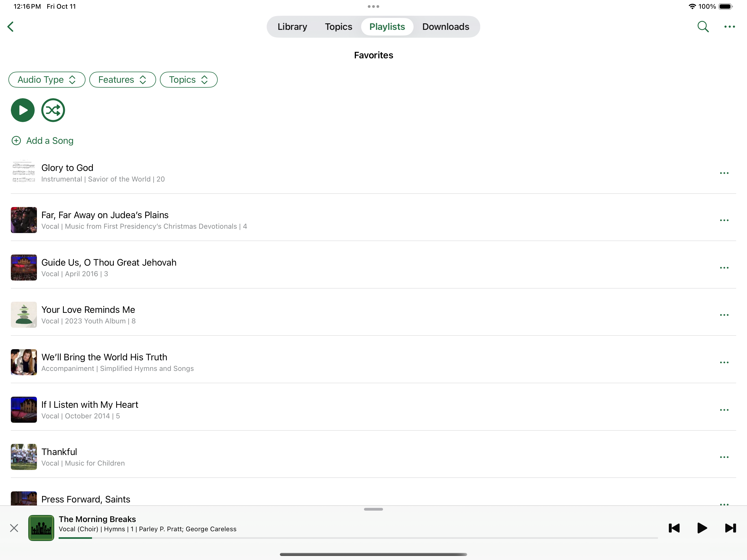The image size is (747, 560).
Task: Play the song Glory to God
Action: click(x=373, y=173)
